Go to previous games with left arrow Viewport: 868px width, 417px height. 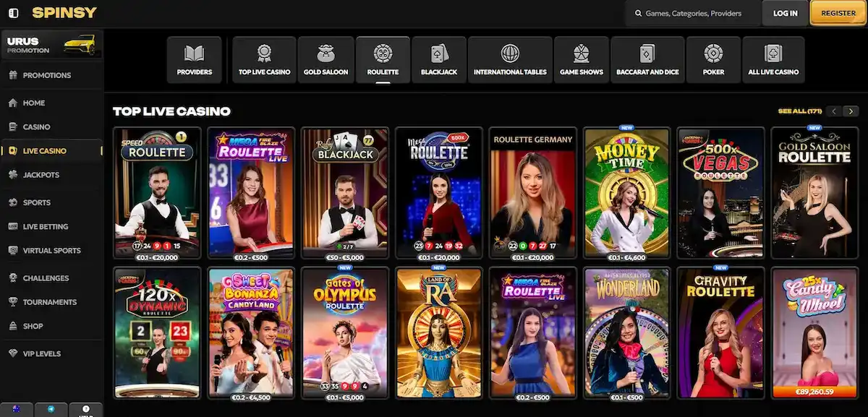click(x=834, y=111)
